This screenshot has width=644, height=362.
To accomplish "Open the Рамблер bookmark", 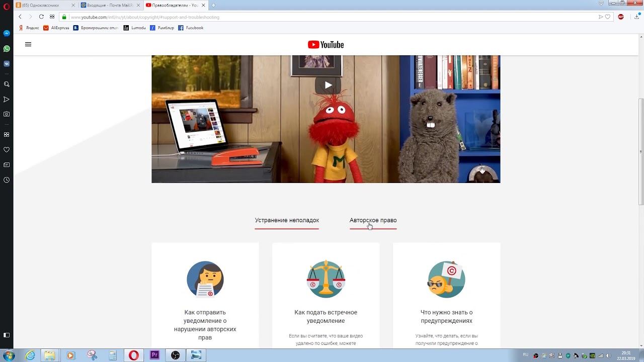I will [x=162, y=28].
